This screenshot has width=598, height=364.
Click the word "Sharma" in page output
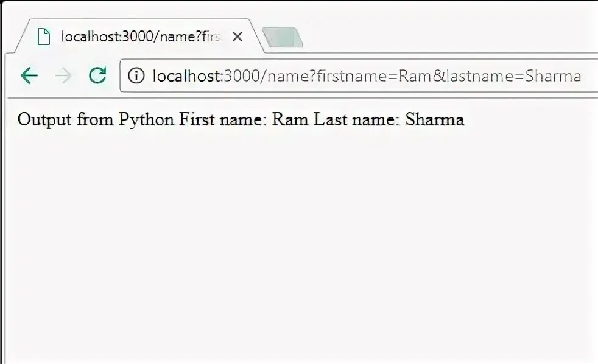point(435,119)
